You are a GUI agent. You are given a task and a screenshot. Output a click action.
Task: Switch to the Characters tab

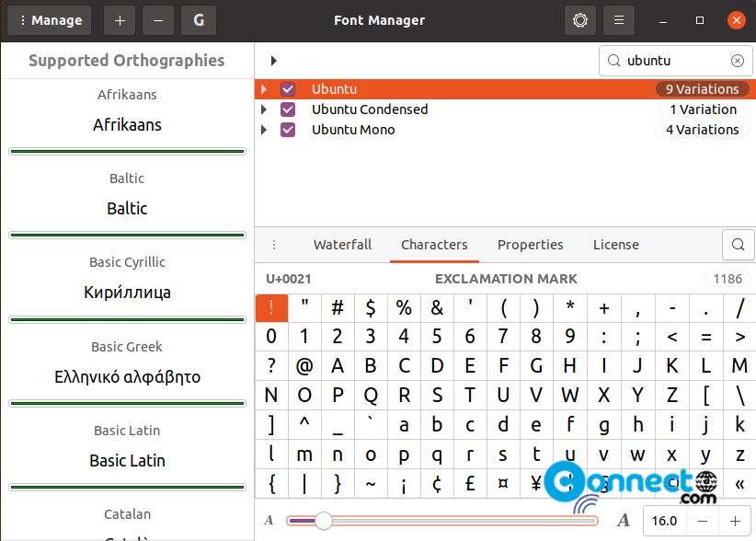[x=434, y=245]
